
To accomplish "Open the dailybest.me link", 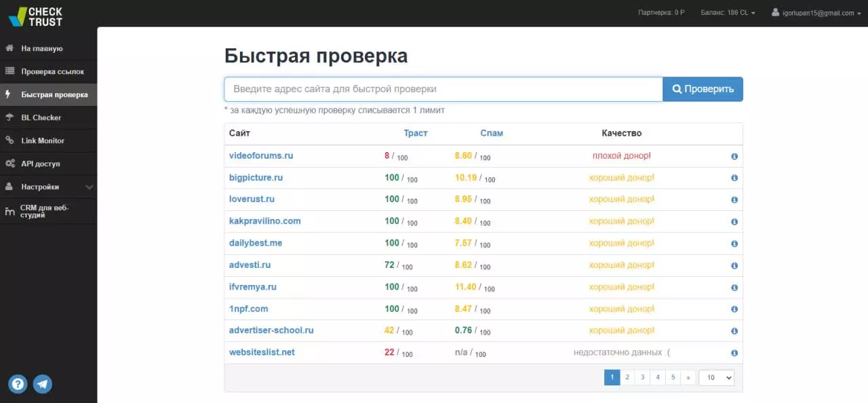I will pyautogui.click(x=256, y=243).
